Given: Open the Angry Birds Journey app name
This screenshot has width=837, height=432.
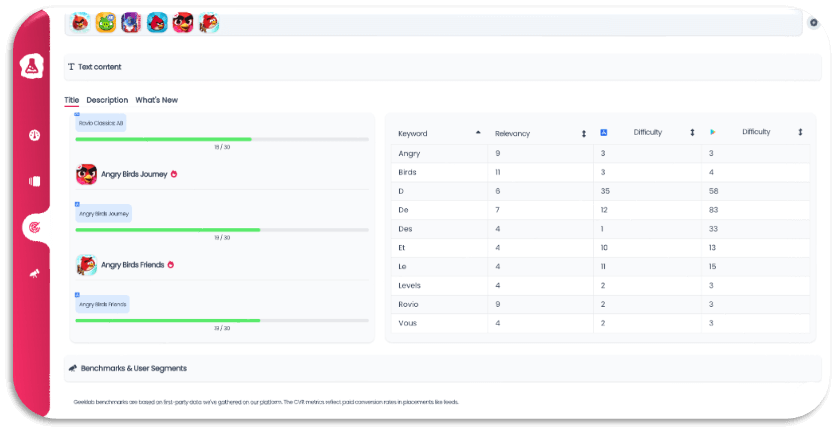Looking at the screenshot, I should [134, 174].
